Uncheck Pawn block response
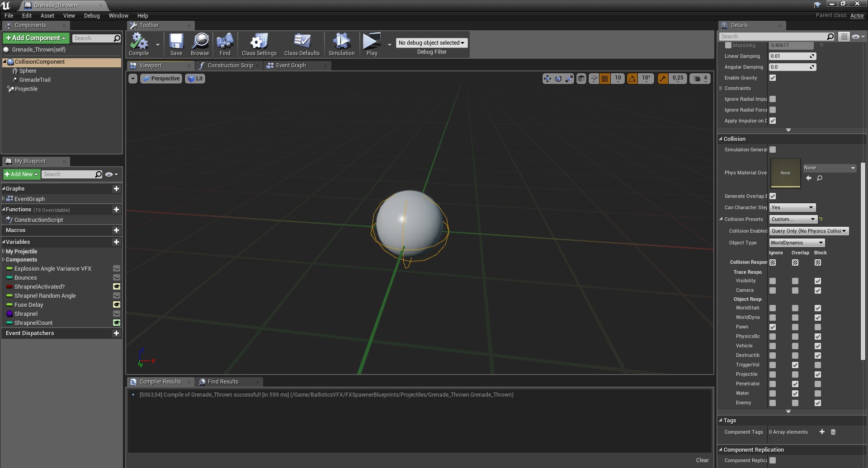The width and height of the screenshot is (868, 468). [x=817, y=327]
